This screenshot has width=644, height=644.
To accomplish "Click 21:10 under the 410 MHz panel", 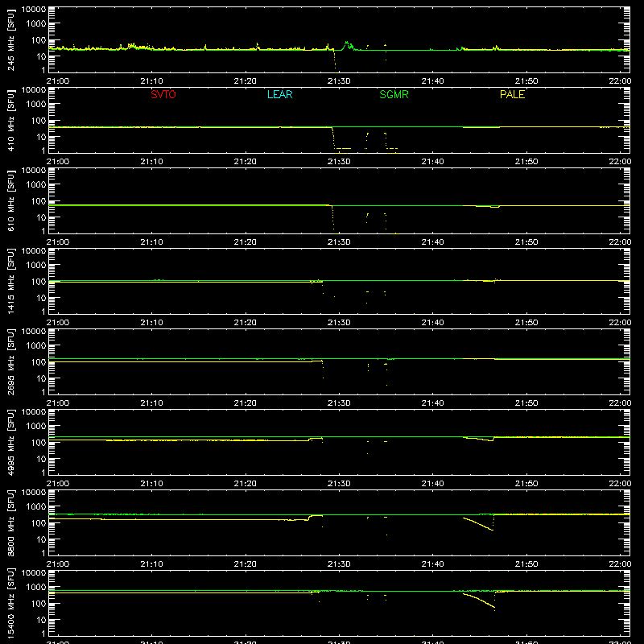I will click(151, 162).
